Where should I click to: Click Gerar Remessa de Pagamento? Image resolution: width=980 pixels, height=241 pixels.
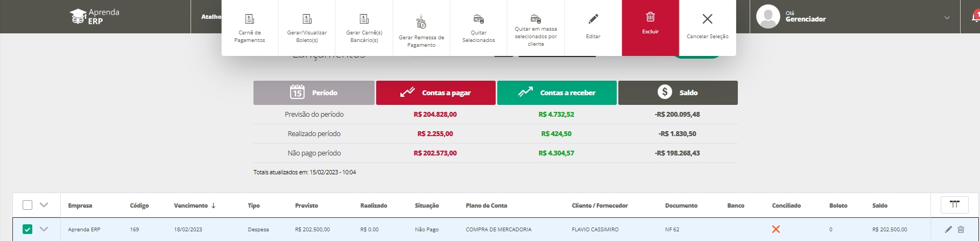point(421,31)
